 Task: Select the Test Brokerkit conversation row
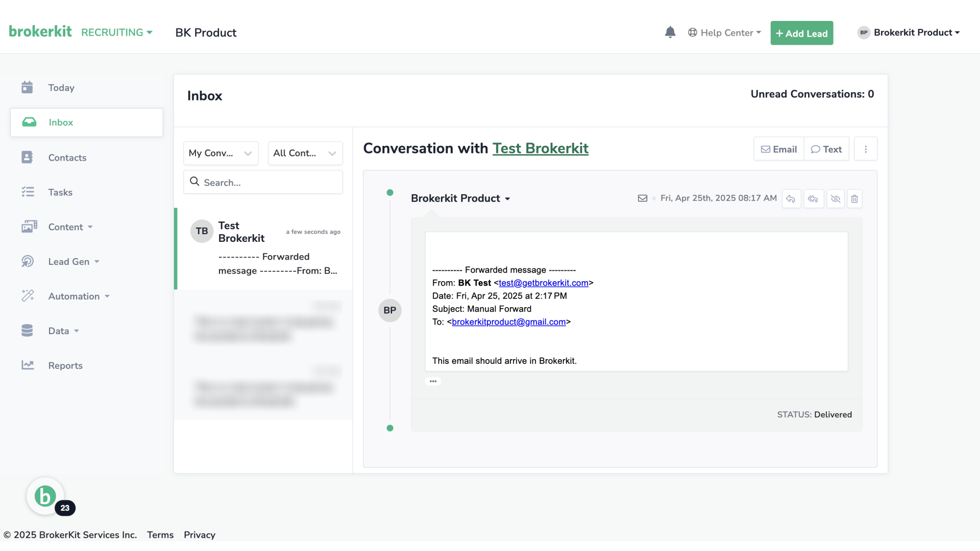(x=263, y=248)
